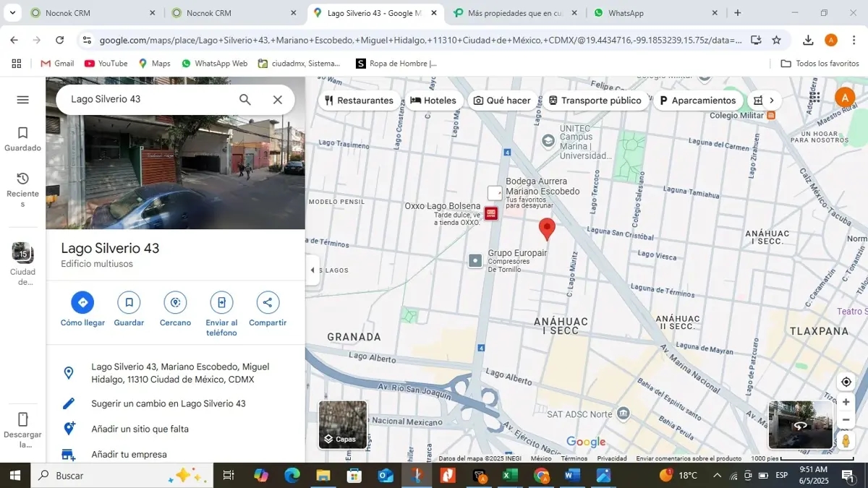Share the location via the Compartir icon
This screenshot has width=868, height=488.
point(267,302)
